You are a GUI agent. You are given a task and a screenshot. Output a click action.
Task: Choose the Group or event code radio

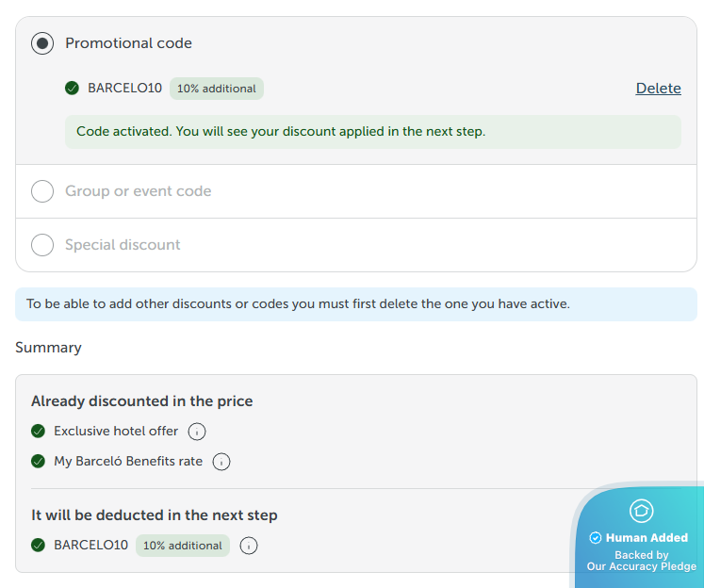42,191
